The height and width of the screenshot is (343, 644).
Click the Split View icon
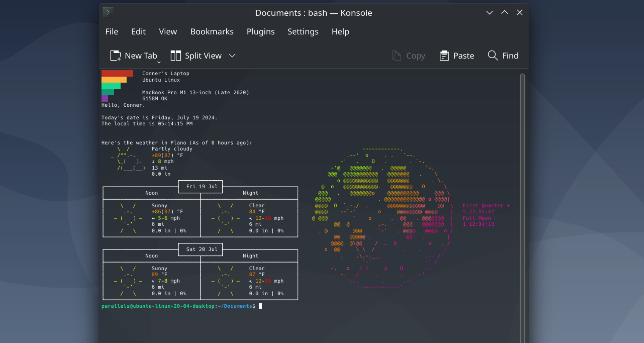[176, 55]
